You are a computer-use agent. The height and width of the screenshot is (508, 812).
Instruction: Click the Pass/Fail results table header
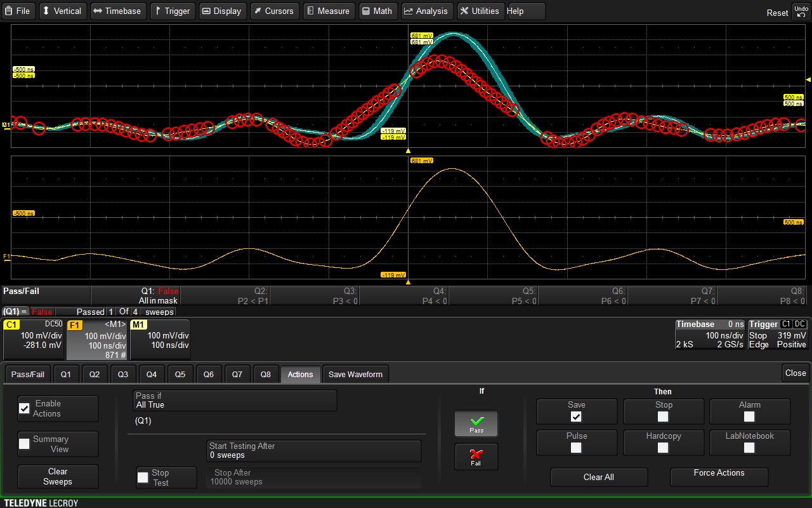point(46,295)
